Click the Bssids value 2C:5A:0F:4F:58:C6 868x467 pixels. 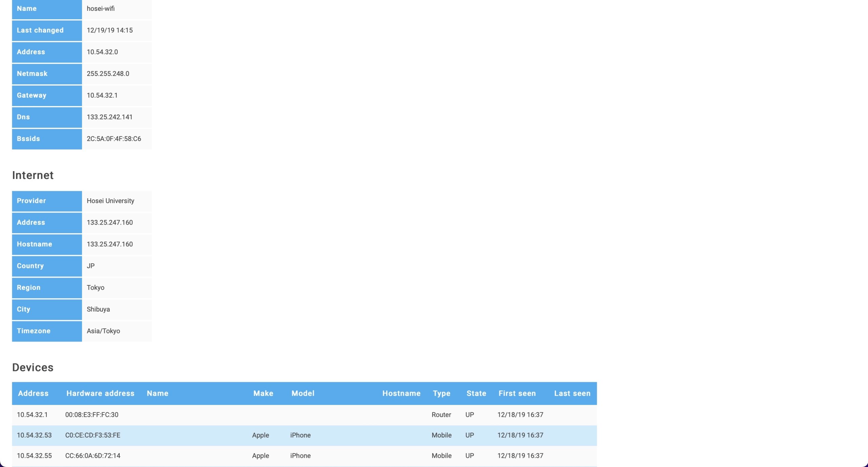click(114, 139)
